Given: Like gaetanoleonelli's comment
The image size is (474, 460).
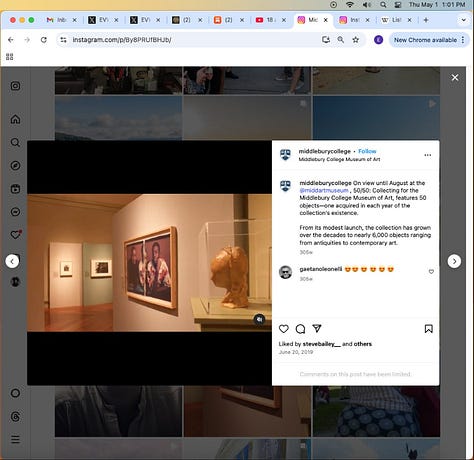Looking at the screenshot, I should (431, 272).
